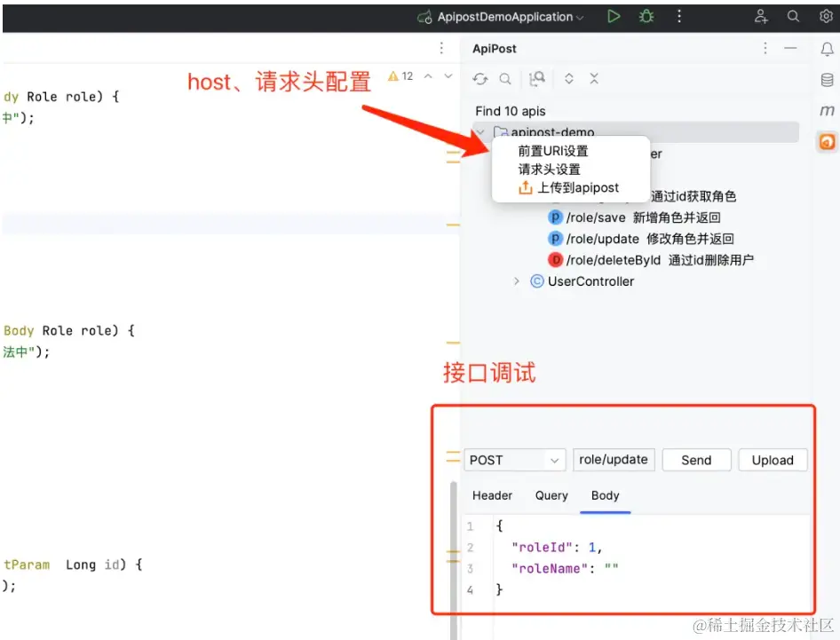Jump to the next highlighted problem arrow
This screenshot has height=640, width=840.
[448, 76]
